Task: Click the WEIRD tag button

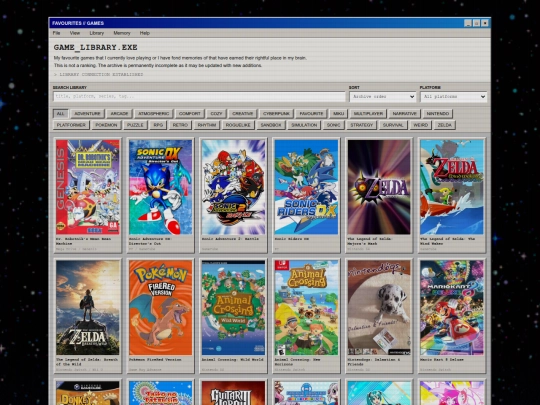Action: 420,125
